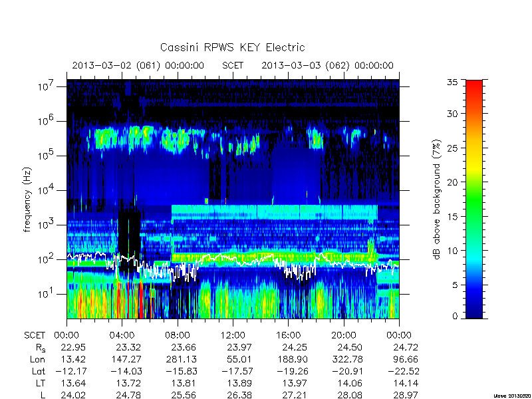Click the Lon value '96.66'
Screen dimensions: 532x399
tap(406, 359)
